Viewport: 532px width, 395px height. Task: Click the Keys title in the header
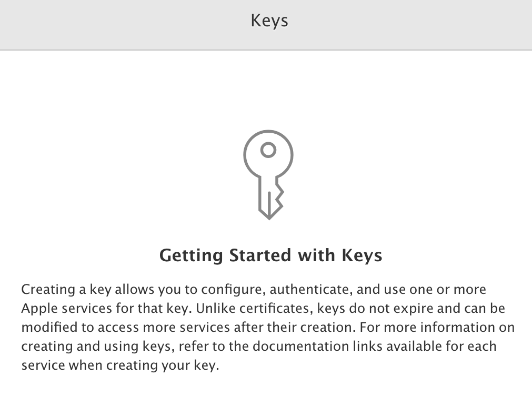(x=269, y=21)
